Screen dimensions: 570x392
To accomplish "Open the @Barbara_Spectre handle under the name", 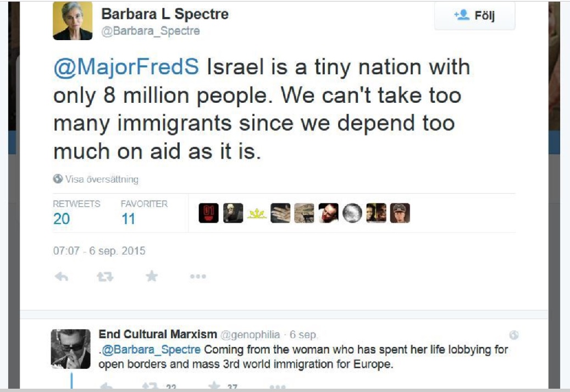I will click(x=151, y=31).
